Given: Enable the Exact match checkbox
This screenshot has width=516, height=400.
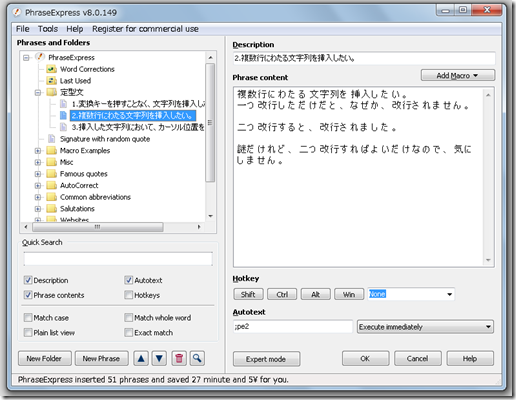Looking at the screenshot, I should coord(129,332).
